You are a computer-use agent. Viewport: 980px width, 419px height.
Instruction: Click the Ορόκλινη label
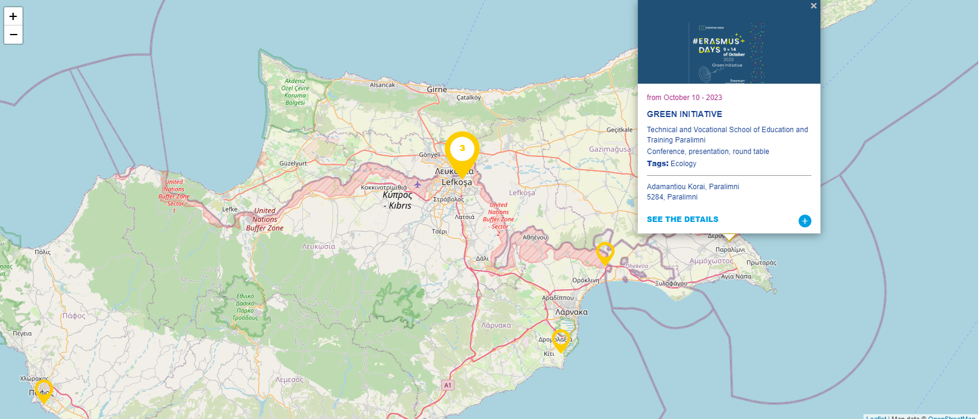click(x=586, y=280)
